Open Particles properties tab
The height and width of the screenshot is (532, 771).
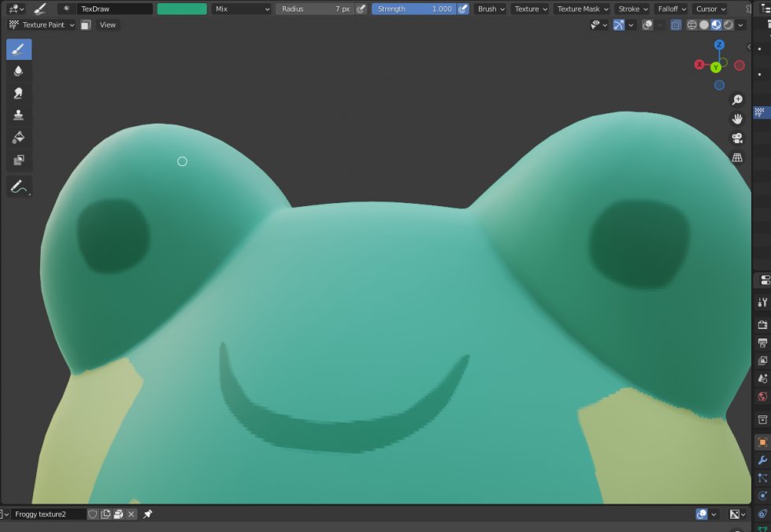click(x=762, y=478)
